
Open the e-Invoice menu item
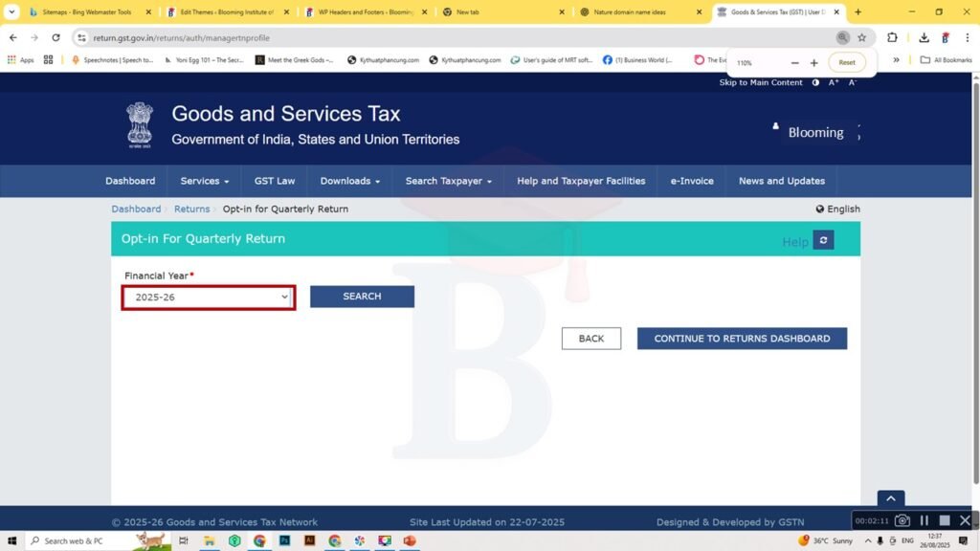pos(692,181)
